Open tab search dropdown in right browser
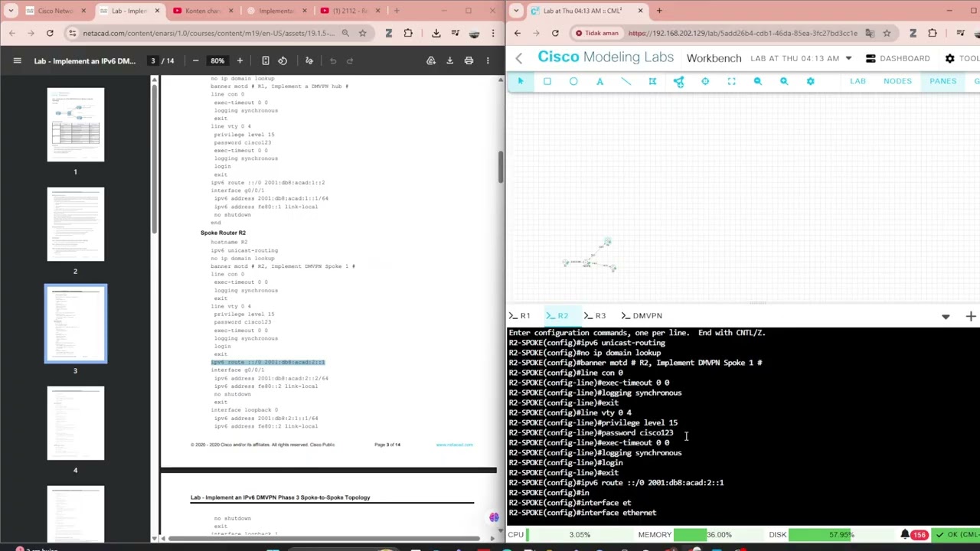The width and height of the screenshot is (980, 551). (516, 11)
